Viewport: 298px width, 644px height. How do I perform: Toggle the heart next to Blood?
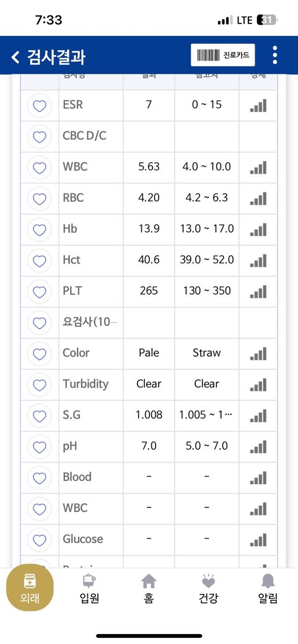tap(40, 477)
